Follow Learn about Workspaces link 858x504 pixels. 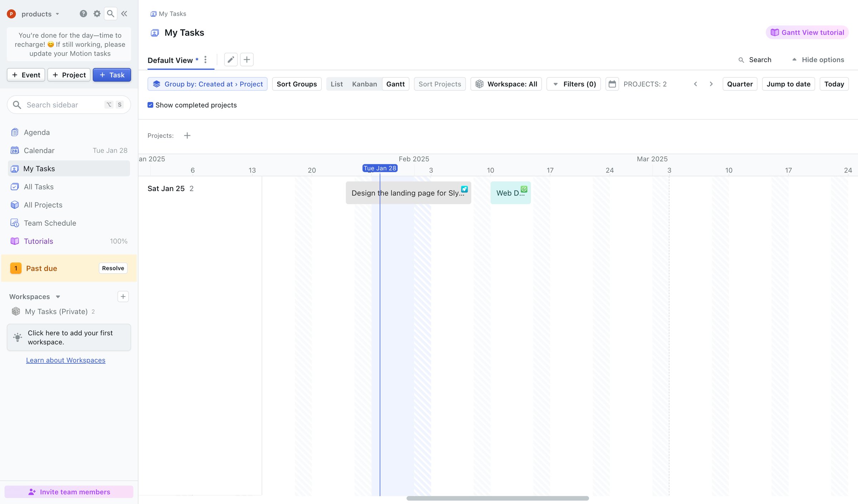click(66, 360)
